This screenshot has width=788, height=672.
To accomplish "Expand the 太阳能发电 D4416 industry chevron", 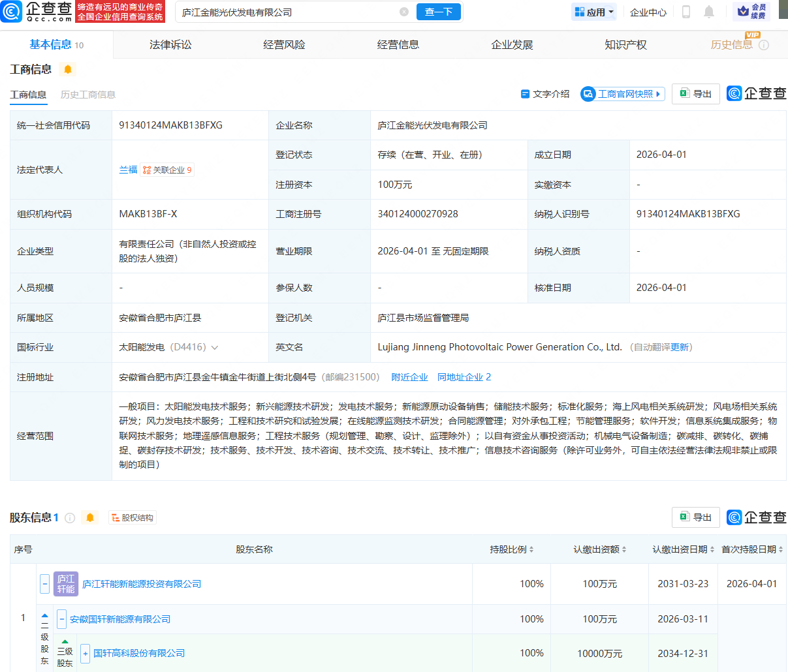I will (215, 346).
